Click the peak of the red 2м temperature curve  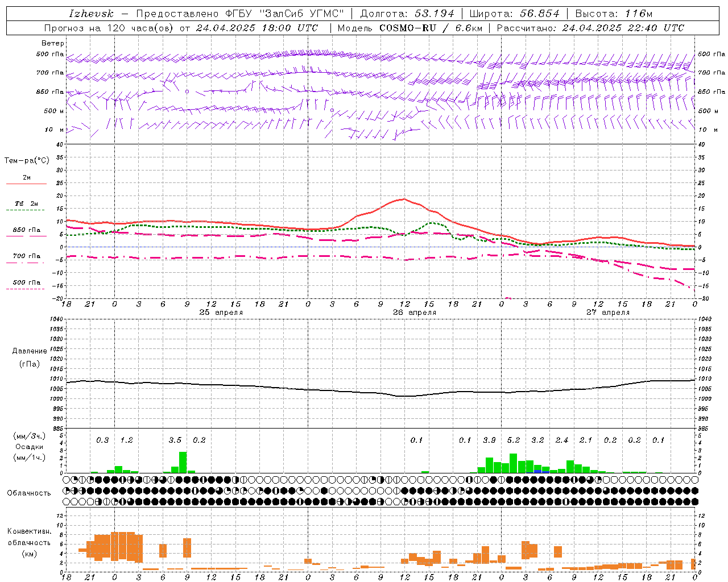pyautogui.click(x=403, y=199)
